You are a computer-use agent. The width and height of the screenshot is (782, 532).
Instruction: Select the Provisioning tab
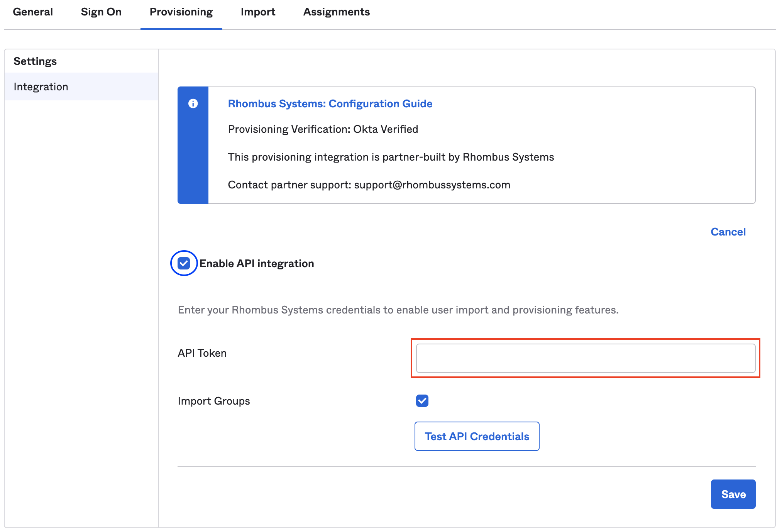click(x=181, y=12)
